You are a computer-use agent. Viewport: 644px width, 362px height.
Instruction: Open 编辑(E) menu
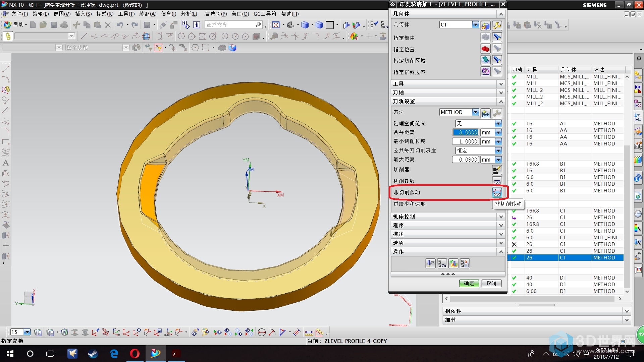(x=41, y=14)
